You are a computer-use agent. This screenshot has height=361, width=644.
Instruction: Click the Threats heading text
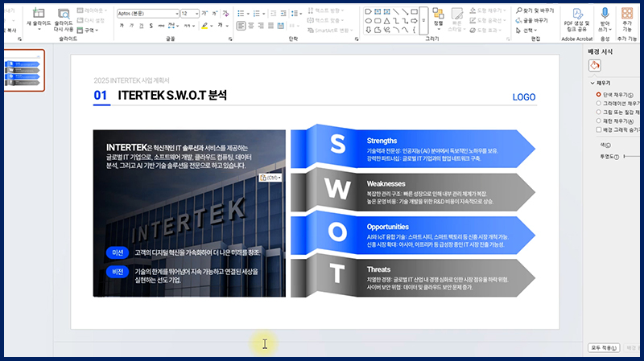tap(378, 269)
